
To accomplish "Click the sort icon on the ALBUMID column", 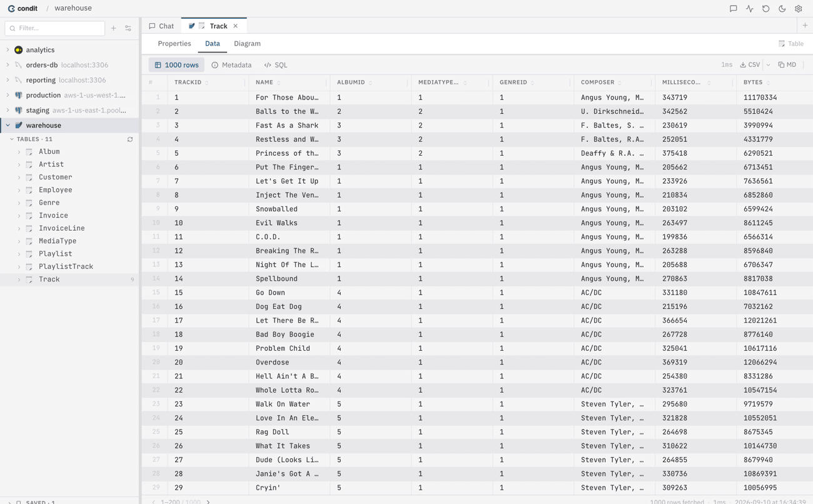I will [371, 83].
